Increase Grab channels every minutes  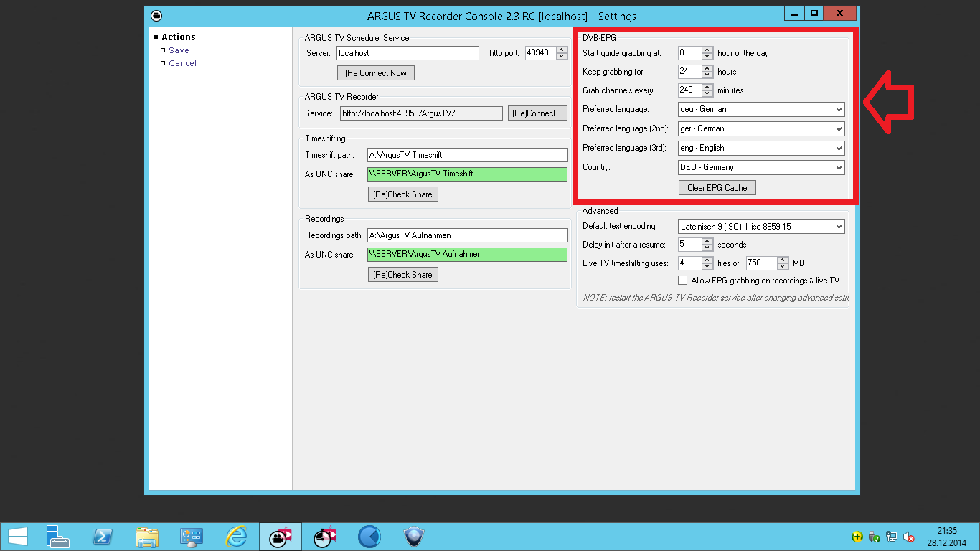click(x=707, y=87)
